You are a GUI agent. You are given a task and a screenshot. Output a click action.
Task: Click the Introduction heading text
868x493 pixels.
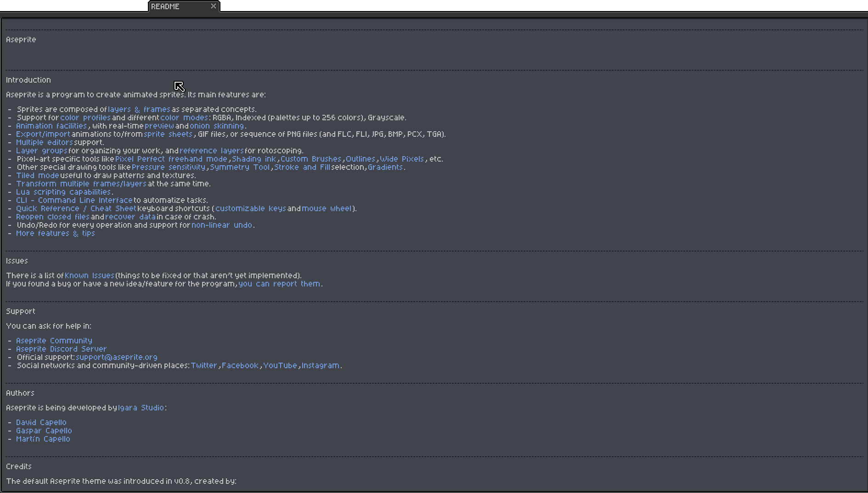[x=28, y=80]
